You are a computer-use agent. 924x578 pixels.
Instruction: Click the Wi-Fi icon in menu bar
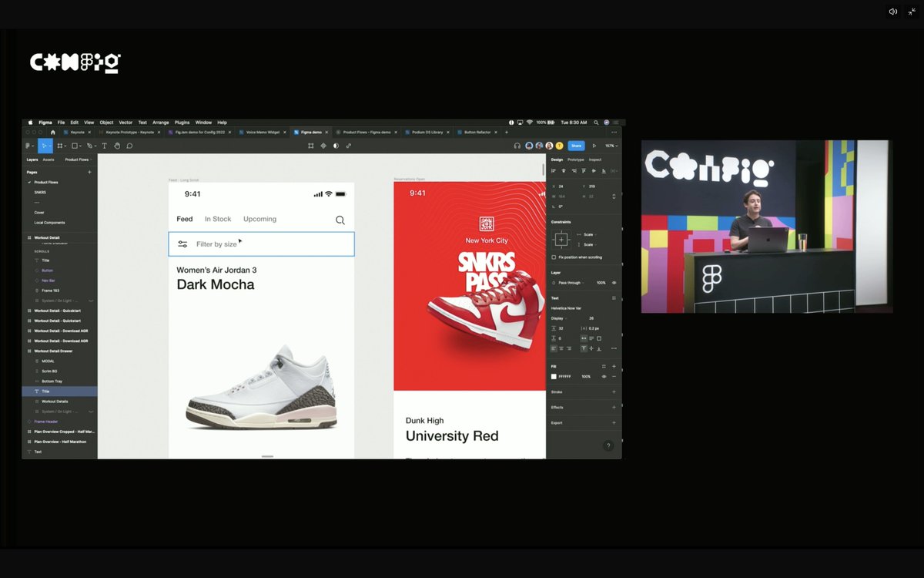[x=530, y=123]
